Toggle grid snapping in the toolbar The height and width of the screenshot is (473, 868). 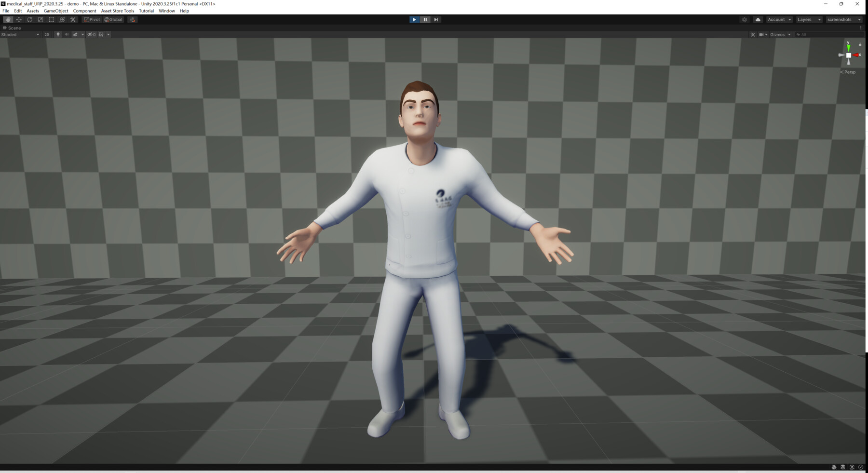point(133,20)
